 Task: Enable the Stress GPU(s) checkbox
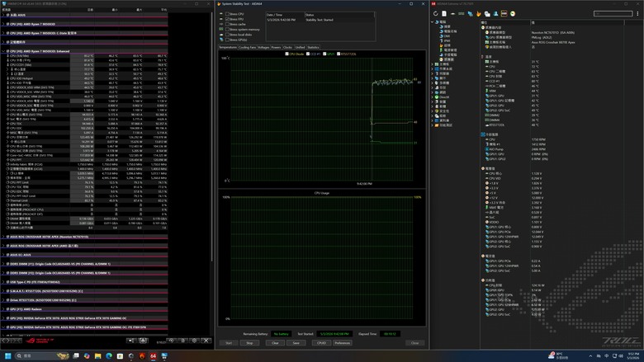click(x=227, y=40)
